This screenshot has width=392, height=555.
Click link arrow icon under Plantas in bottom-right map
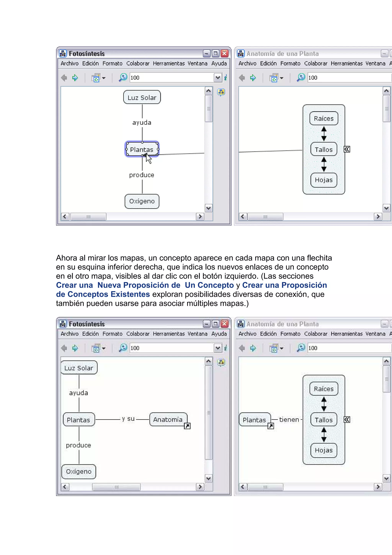tap(271, 426)
